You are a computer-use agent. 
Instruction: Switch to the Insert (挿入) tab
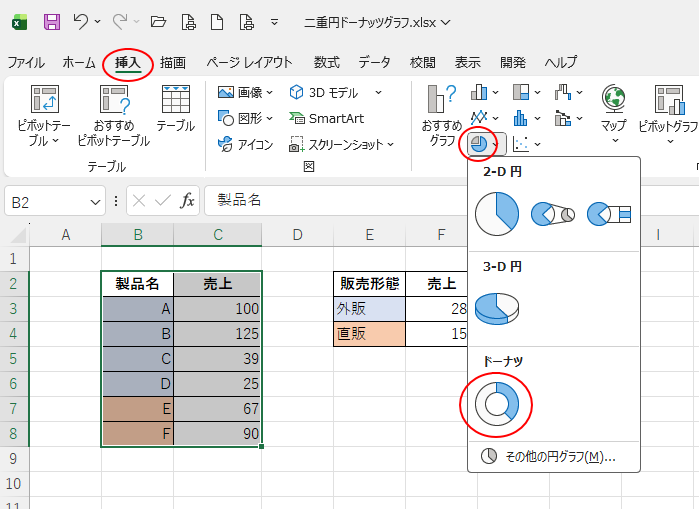tap(128, 62)
